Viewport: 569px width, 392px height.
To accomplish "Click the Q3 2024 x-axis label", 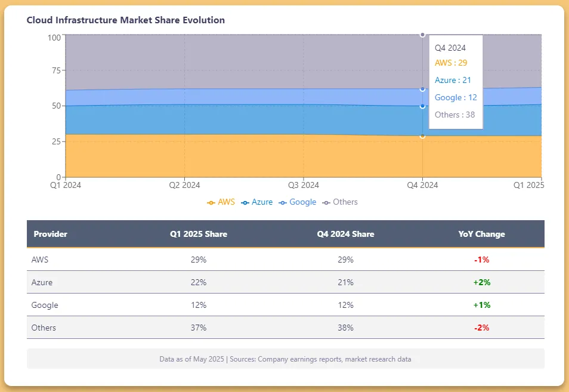I will point(303,186).
